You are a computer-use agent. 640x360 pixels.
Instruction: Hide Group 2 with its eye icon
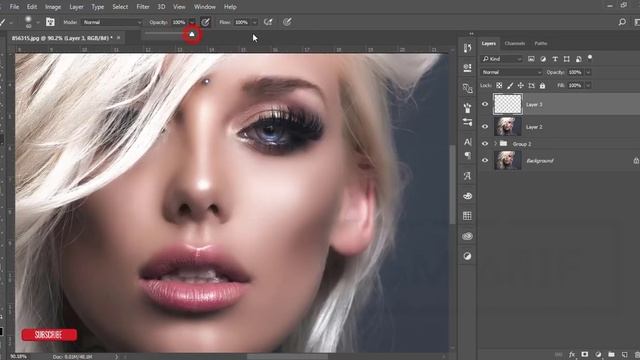[x=485, y=144]
